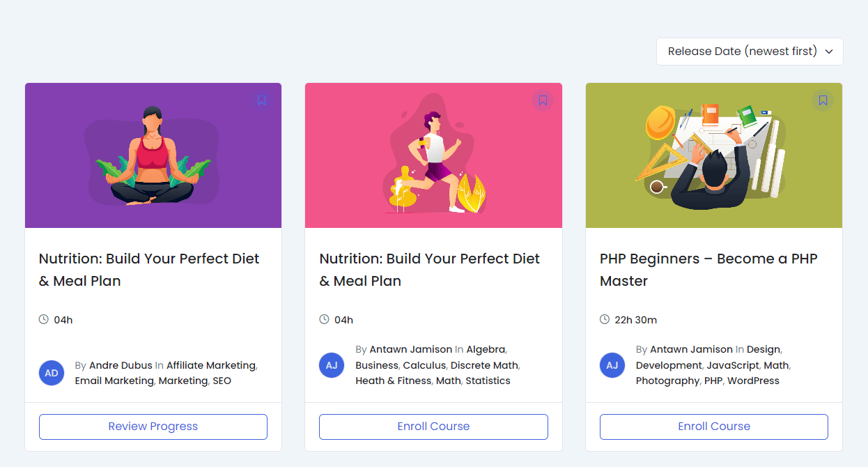The width and height of the screenshot is (868, 467).
Task: Bookmark the purple Nutrition course
Action: (x=261, y=100)
